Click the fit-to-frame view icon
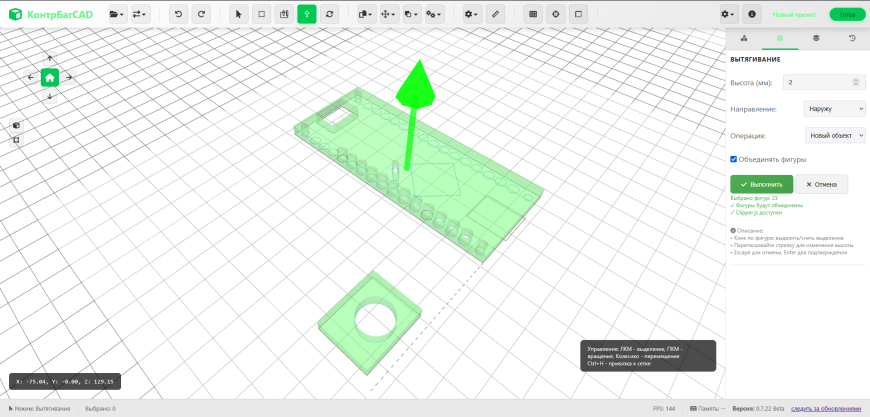The width and height of the screenshot is (870, 417). (x=17, y=140)
